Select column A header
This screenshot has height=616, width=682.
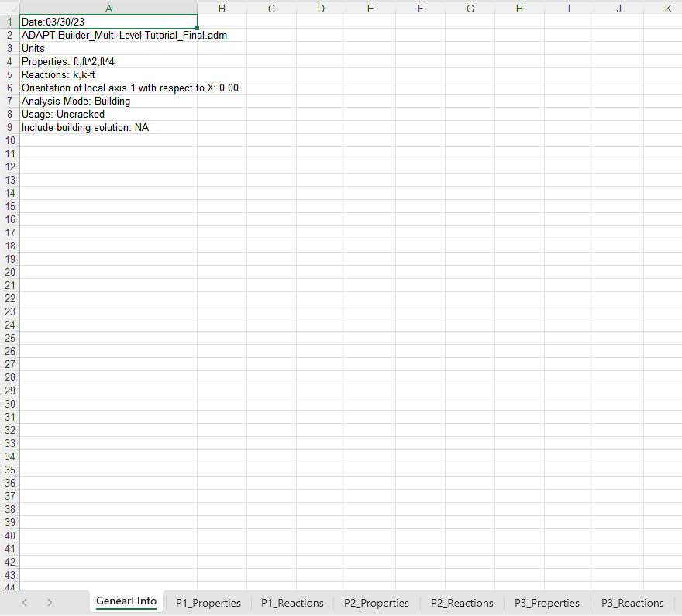tap(108, 9)
